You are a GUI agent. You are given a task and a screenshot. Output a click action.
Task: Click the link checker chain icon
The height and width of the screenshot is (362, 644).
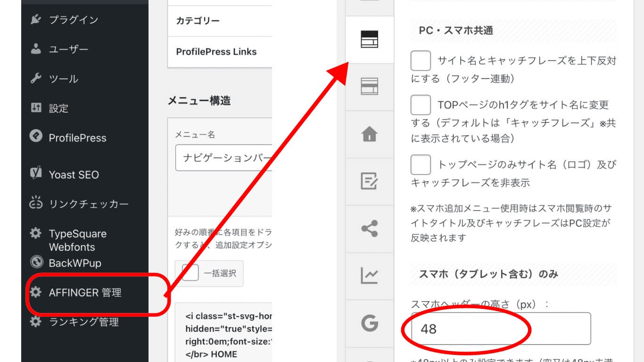36,202
